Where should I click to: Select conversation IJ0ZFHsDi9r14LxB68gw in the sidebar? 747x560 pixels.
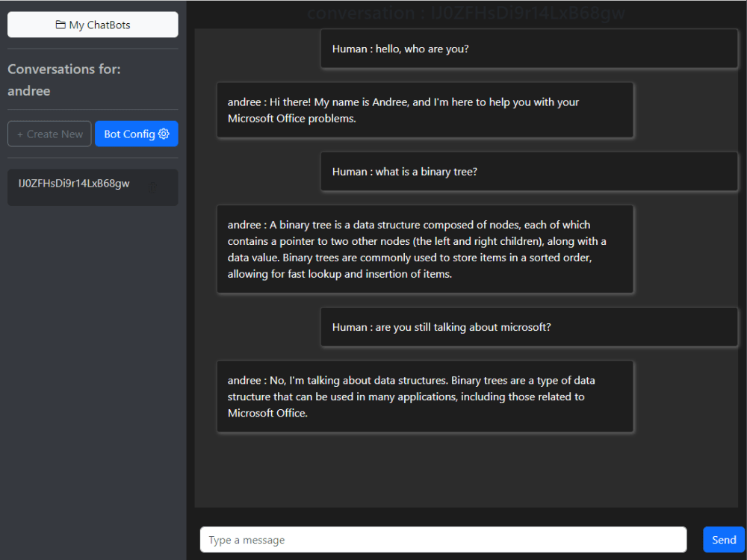click(93, 187)
